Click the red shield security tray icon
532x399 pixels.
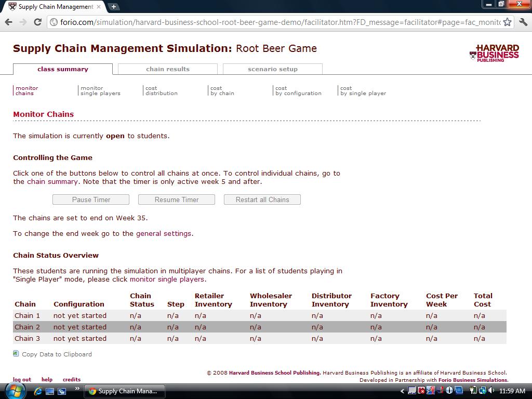[x=421, y=391]
